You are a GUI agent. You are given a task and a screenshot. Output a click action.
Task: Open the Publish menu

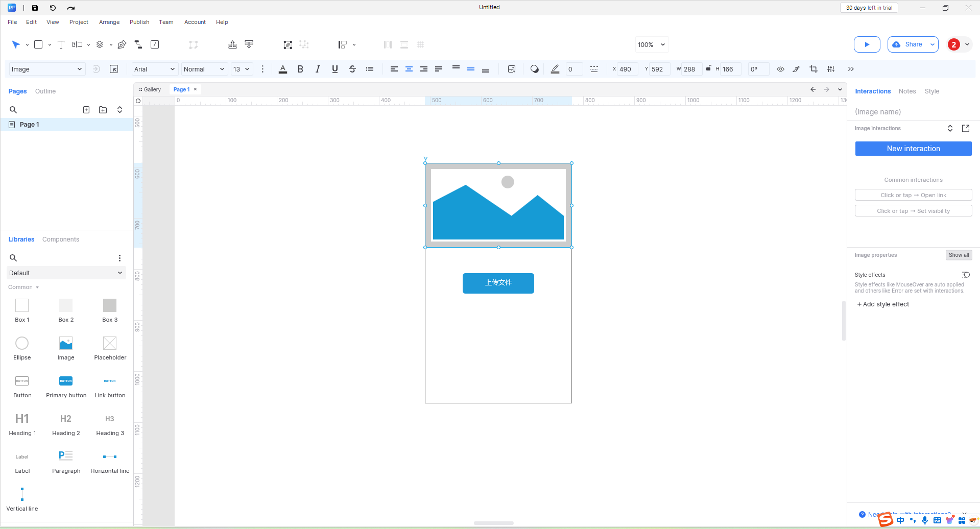[x=139, y=22]
